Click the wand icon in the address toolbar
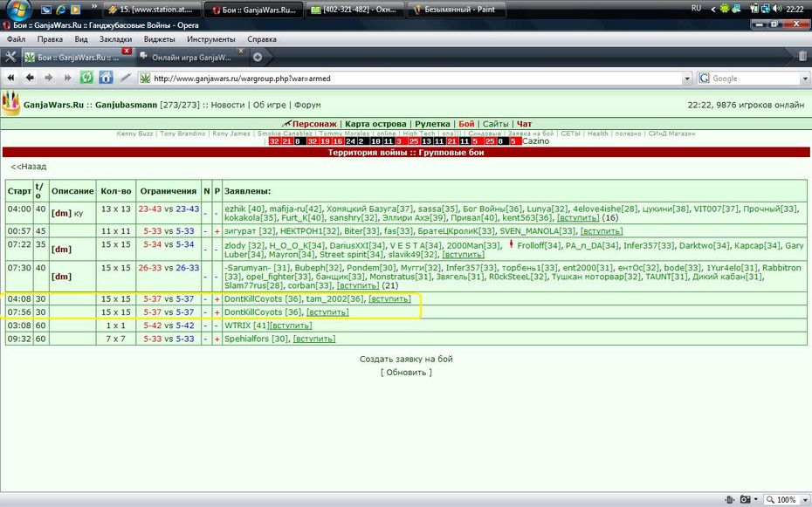This screenshot has height=507, width=812. tap(125, 79)
